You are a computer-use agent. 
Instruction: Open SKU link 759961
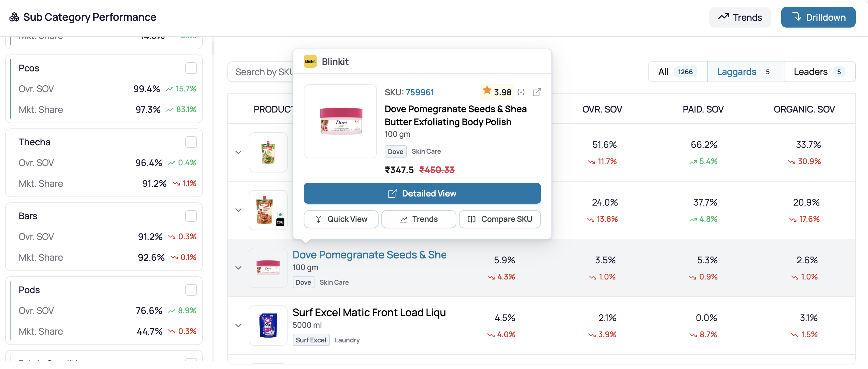(420, 92)
